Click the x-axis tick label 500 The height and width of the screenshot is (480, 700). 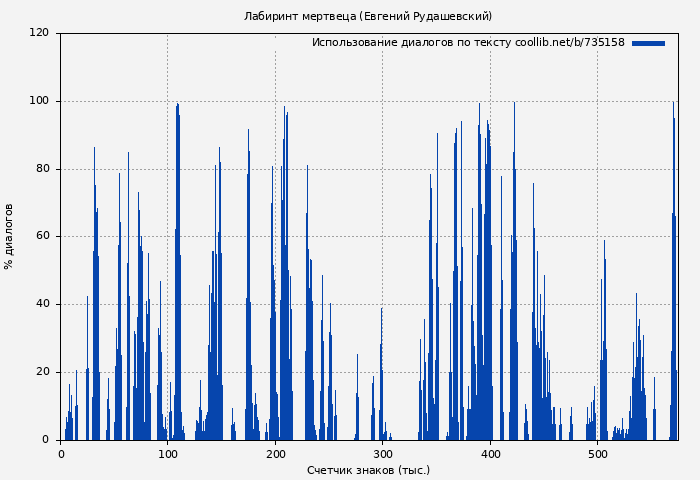coord(598,453)
